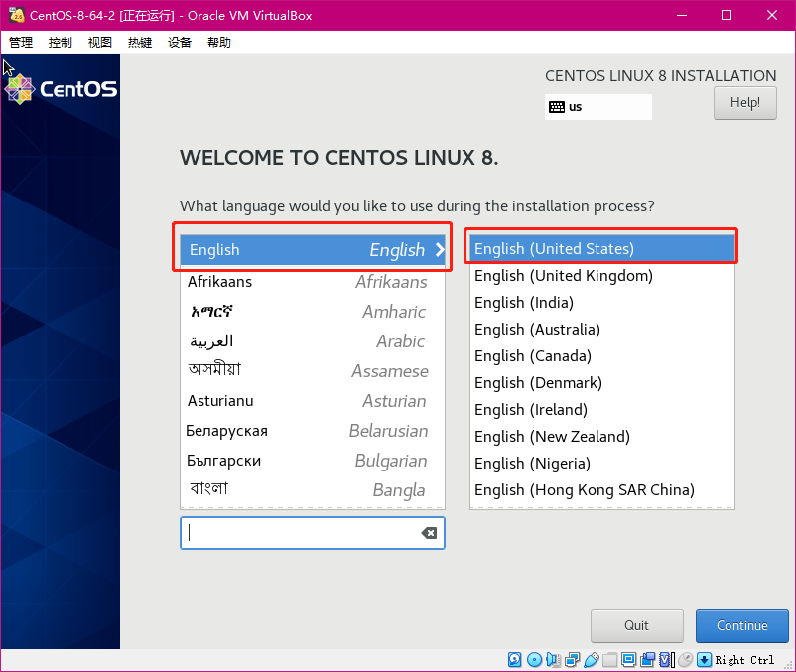
Task: Select English (Hong Kong SAR China) locale
Action: (602, 490)
